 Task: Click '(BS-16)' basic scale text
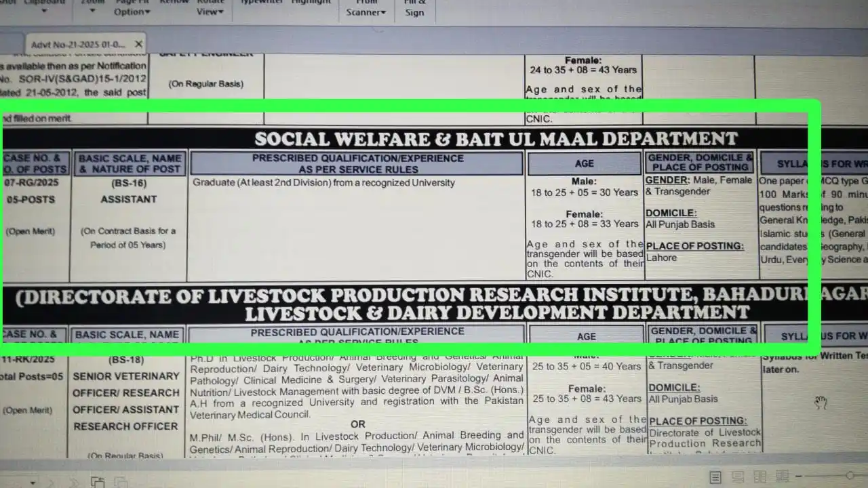point(129,183)
